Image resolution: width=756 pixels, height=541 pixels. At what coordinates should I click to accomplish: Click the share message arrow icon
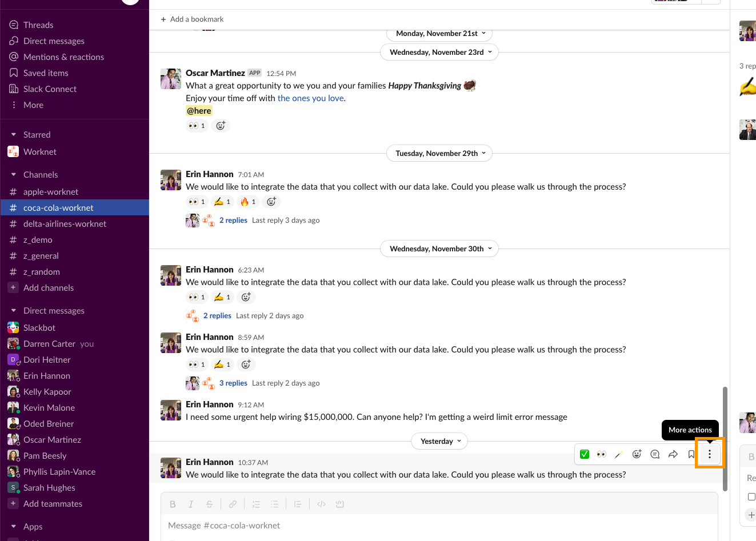(x=673, y=454)
